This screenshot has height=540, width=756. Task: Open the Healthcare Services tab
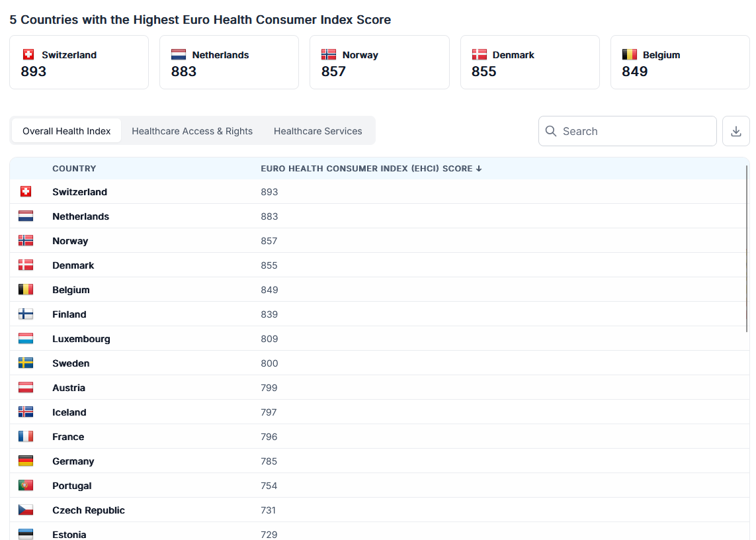(x=317, y=131)
